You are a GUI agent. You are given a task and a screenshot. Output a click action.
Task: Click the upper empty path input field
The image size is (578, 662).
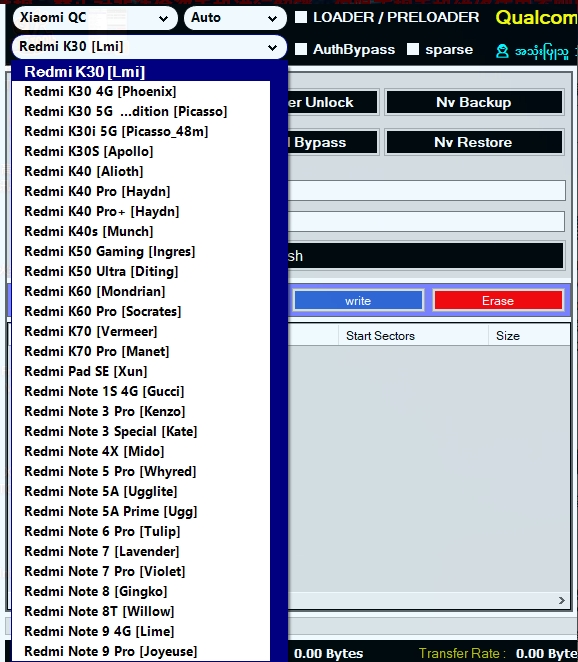[427, 191]
